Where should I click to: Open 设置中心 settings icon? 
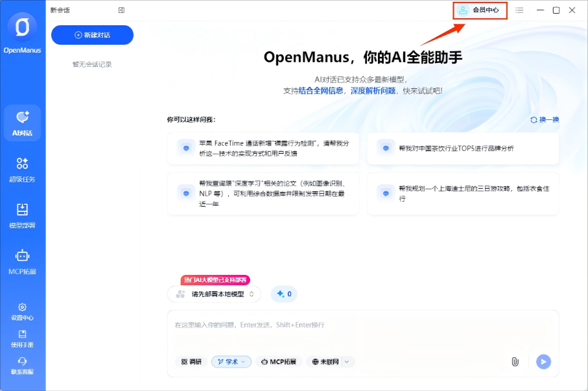(x=23, y=313)
